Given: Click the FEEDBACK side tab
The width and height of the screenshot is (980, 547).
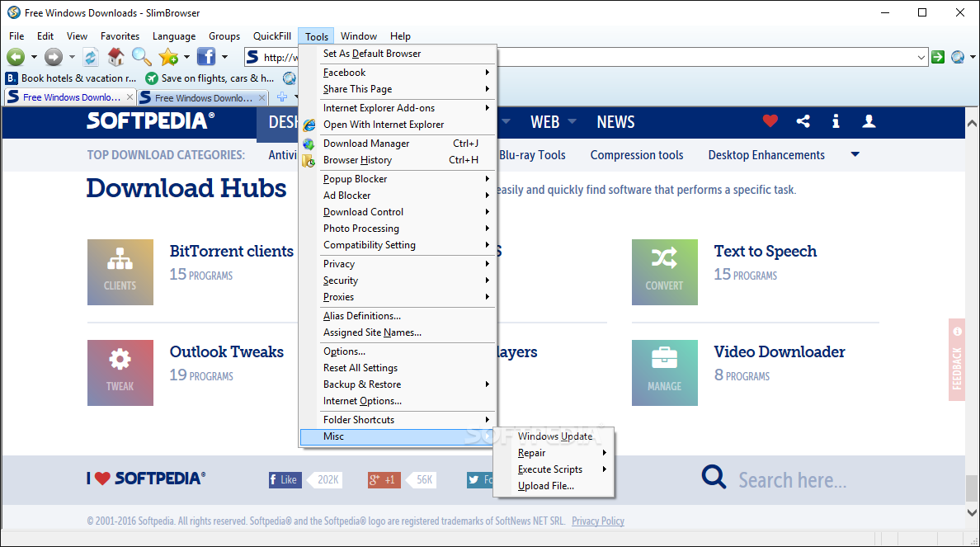Looking at the screenshot, I should (x=957, y=360).
